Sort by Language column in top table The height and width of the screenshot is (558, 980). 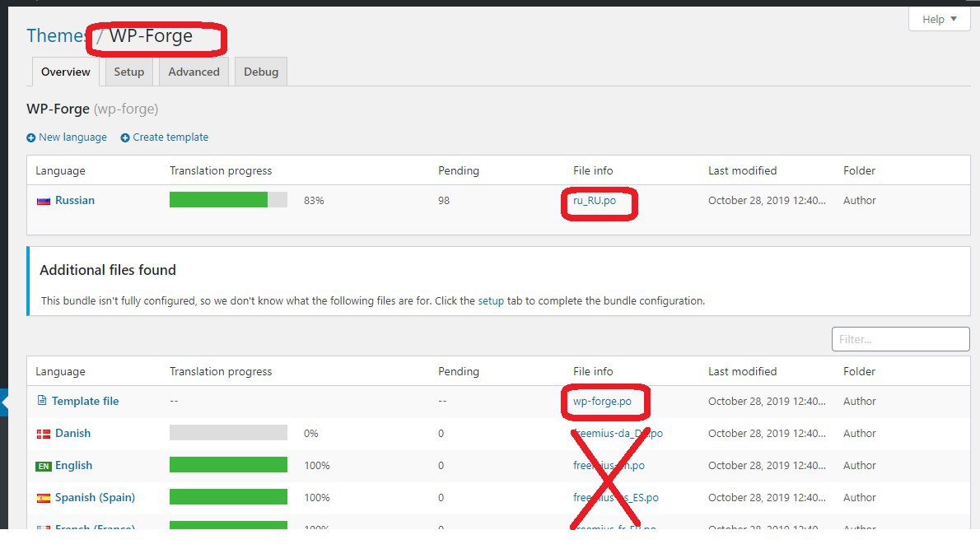[x=60, y=170]
